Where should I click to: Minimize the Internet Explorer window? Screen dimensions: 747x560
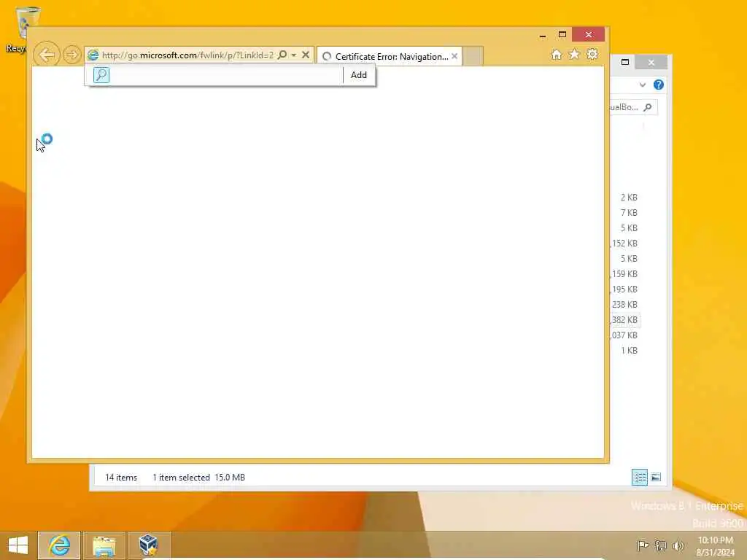point(543,35)
